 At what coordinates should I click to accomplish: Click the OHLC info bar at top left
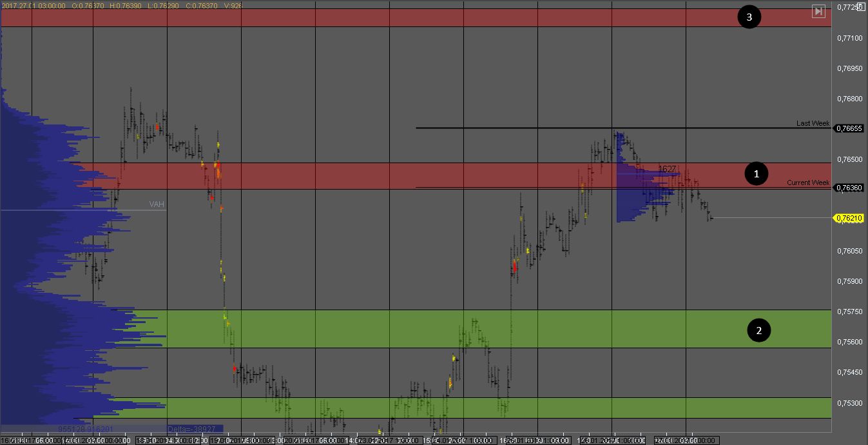122,5
